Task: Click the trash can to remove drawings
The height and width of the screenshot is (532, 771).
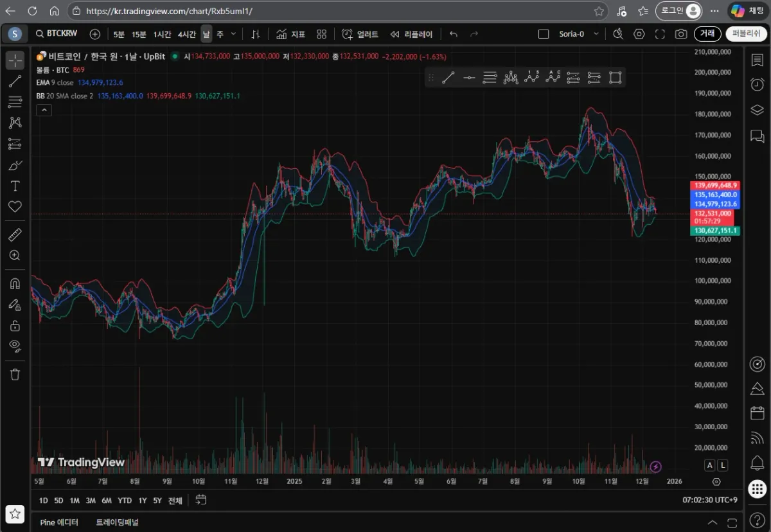Action: click(x=15, y=374)
